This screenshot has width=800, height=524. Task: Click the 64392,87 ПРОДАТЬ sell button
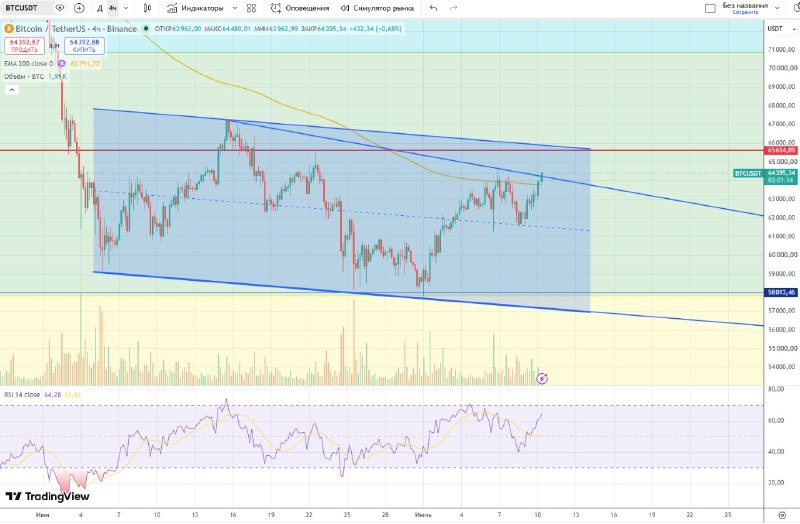click(24, 46)
